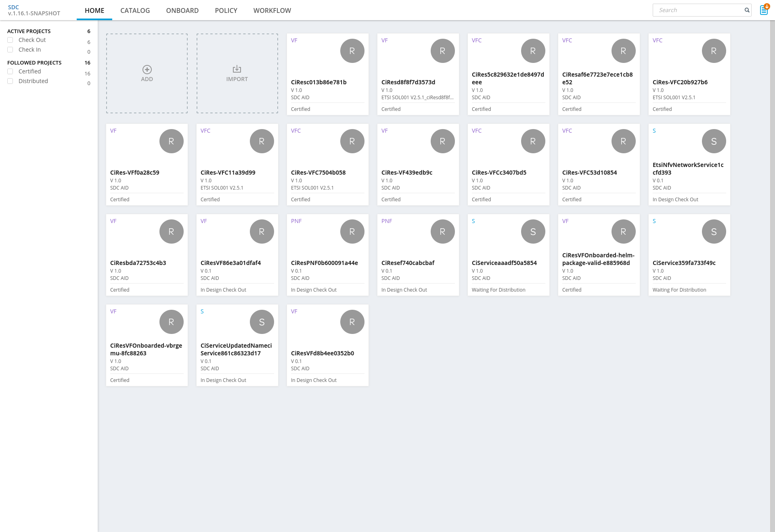
Task: Enable the Check Out filter checkbox
Action: 10,40
